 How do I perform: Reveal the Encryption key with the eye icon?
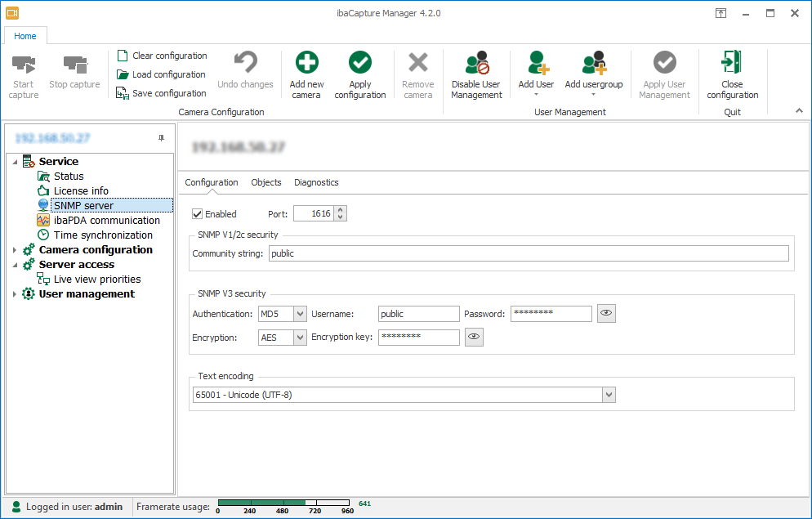coord(474,337)
